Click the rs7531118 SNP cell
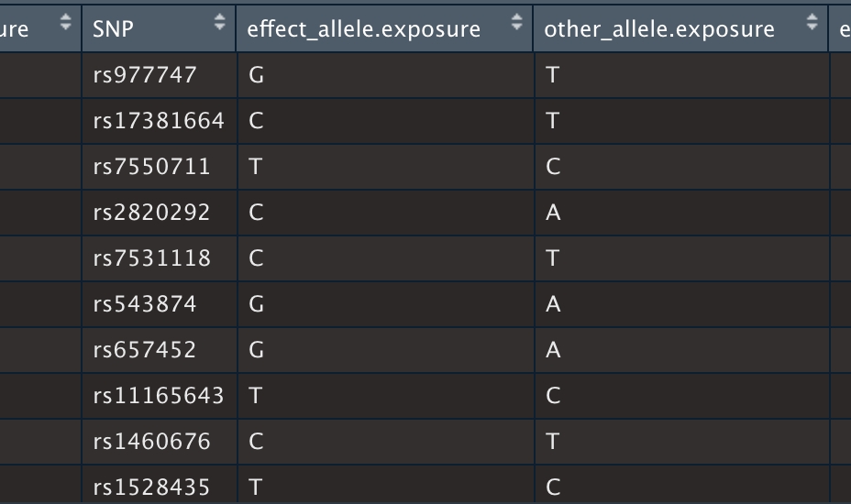 (151, 258)
